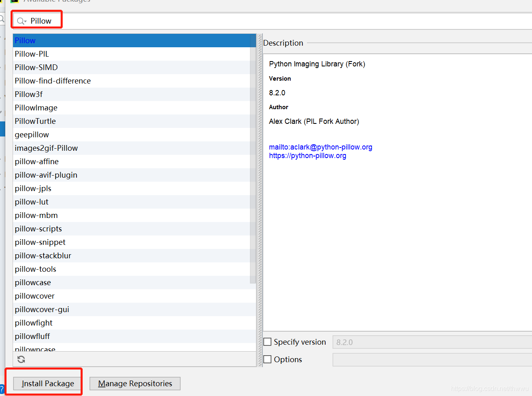This screenshot has width=532, height=396.
Task: Click the package list vertical scrollbar
Action: point(253,159)
